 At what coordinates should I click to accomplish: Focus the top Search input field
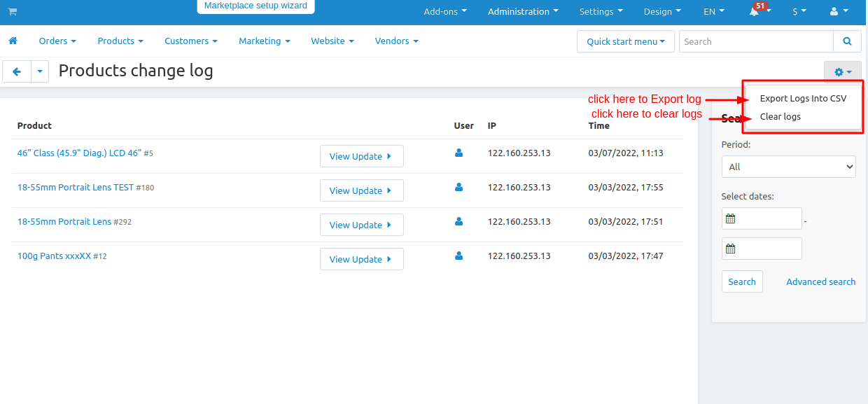click(756, 41)
